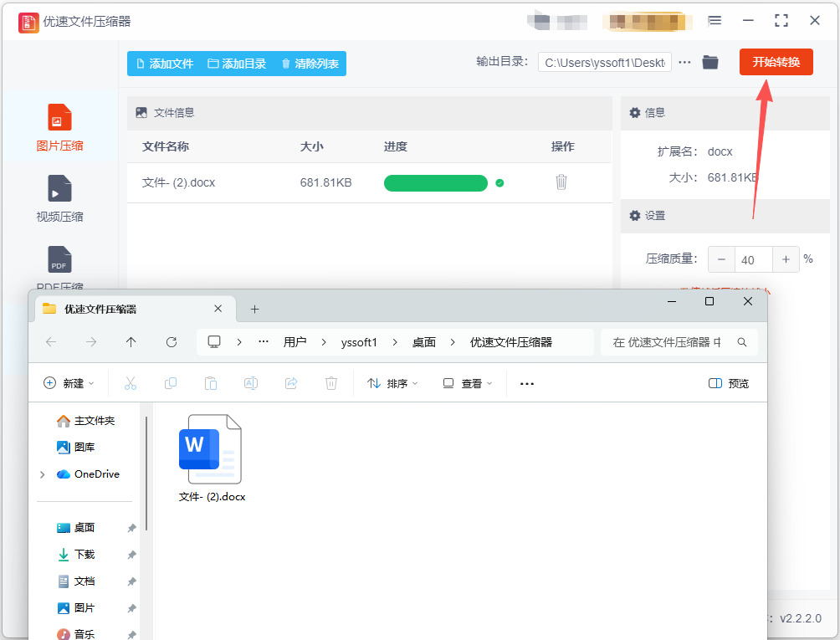This screenshot has height=640, width=840.
Task: Open a new Explorer tab
Action: [x=255, y=309]
